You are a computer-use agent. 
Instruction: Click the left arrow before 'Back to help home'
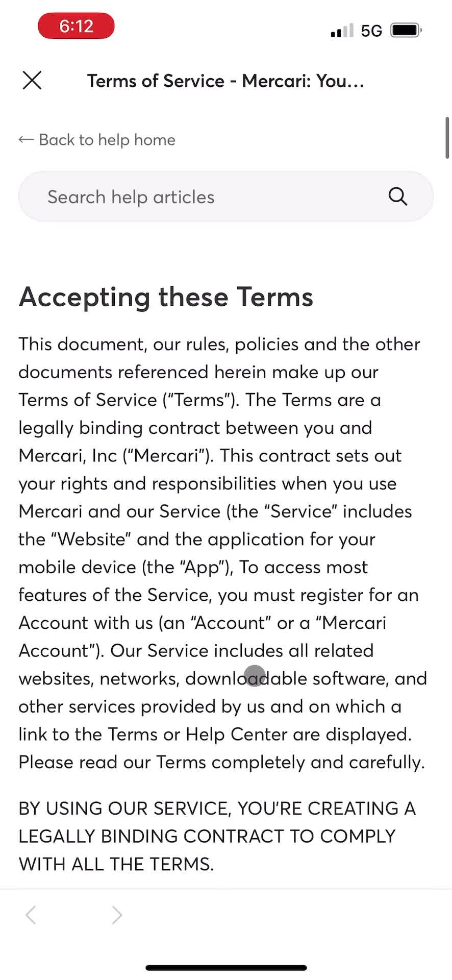(26, 140)
